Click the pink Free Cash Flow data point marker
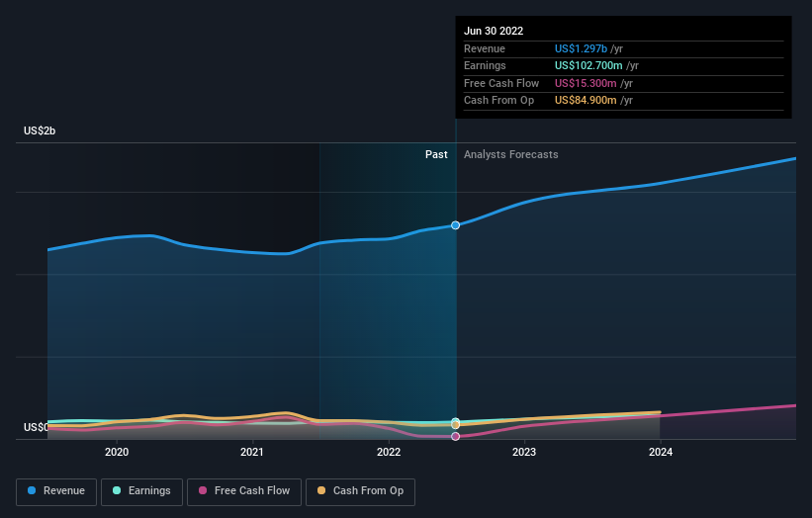 [x=455, y=436]
